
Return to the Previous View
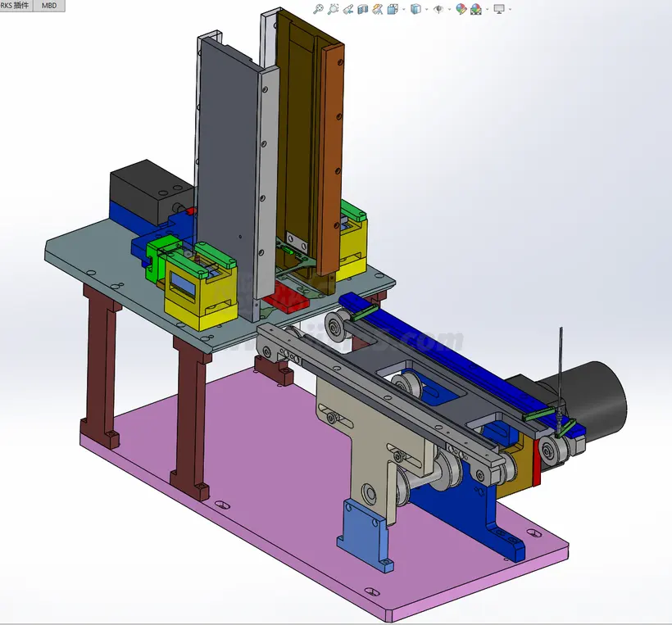coord(348,9)
